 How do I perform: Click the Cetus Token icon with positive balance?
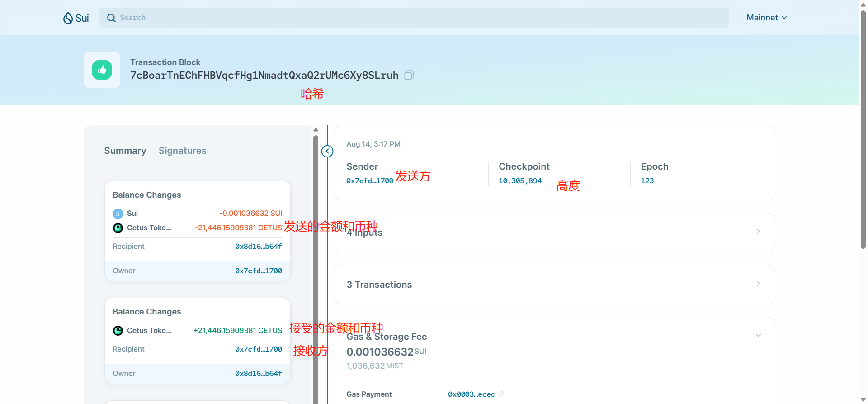[x=118, y=331]
